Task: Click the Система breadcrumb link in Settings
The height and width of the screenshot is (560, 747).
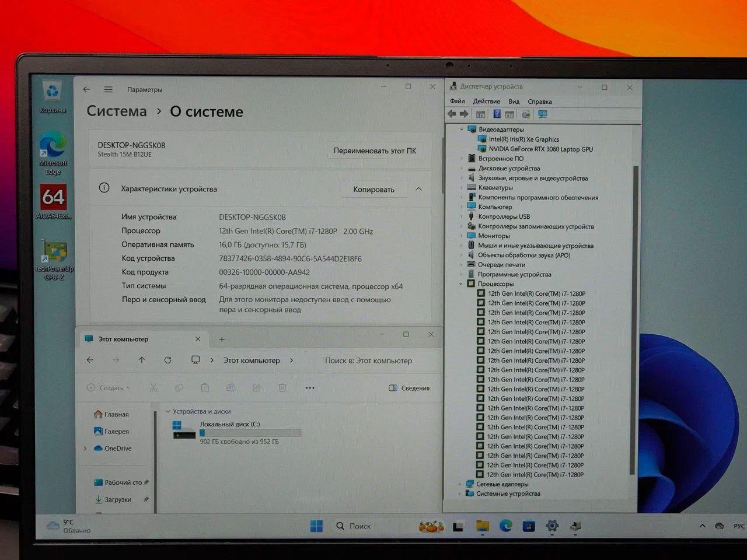Action: coord(117,111)
